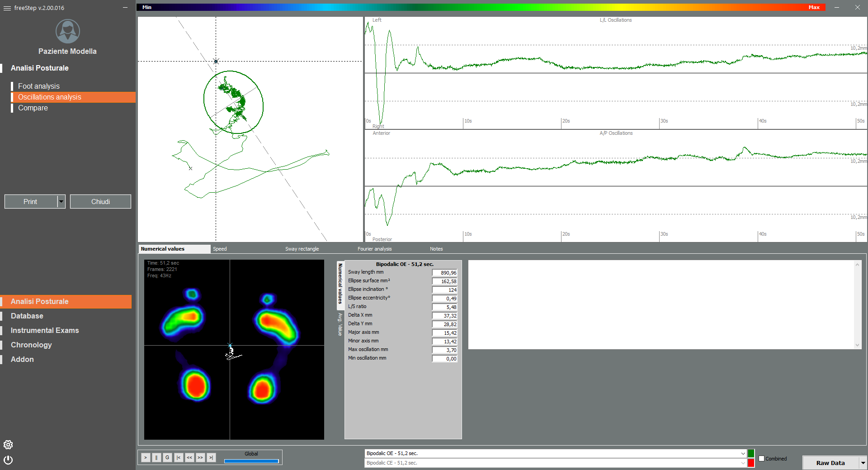Screen dimensions: 868x470
Task: Click the Raw Data button
Action: (x=830, y=463)
